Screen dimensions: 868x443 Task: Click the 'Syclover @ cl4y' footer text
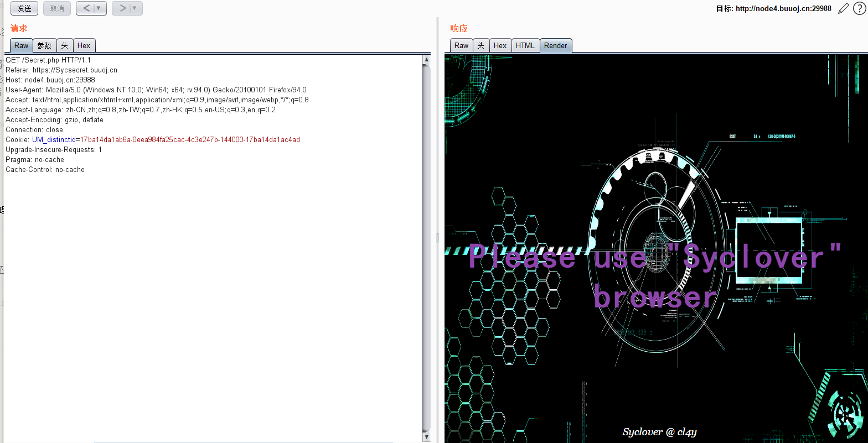coord(659,432)
